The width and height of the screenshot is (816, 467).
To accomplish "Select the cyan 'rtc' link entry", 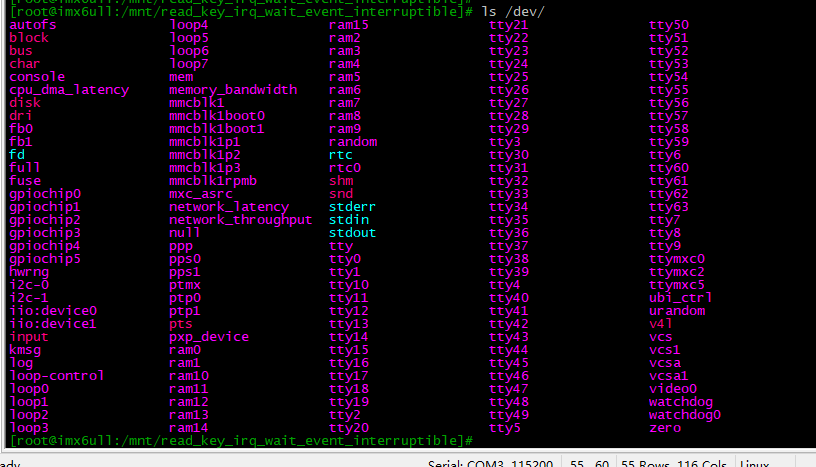I will pyautogui.click(x=341, y=155).
